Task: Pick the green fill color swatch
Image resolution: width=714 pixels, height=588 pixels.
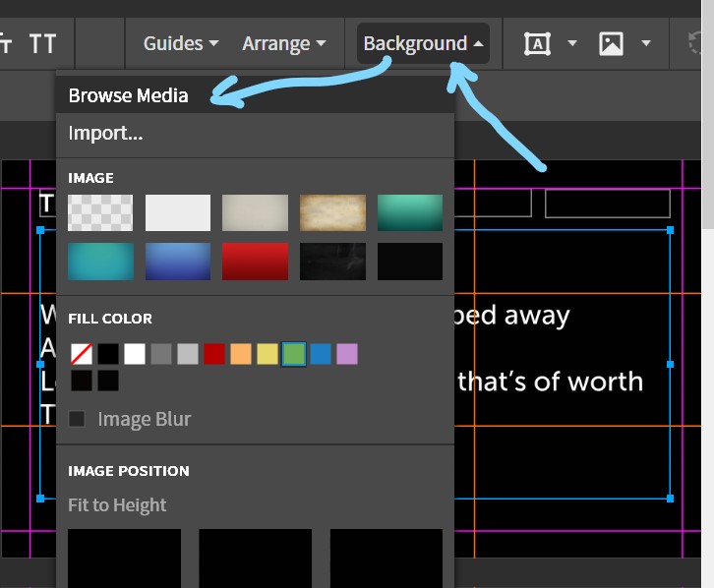Action: click(x=294, y=354)
